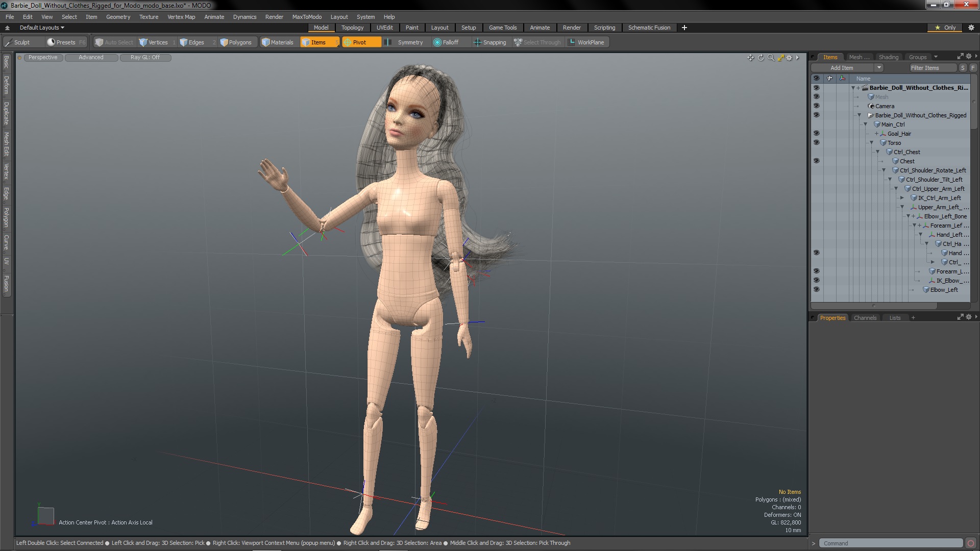Collapse the Elbow_Left_Bone node
980x551 pixels.
[908, 216]
